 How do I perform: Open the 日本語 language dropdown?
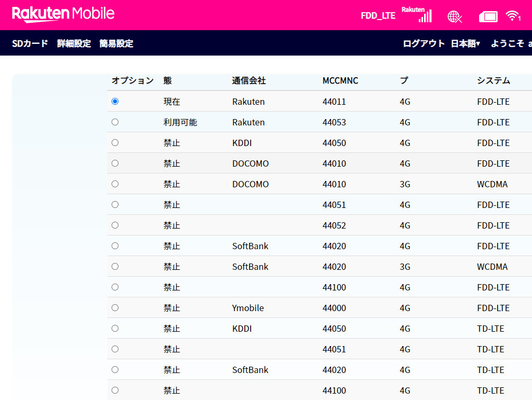click(465, 44)
